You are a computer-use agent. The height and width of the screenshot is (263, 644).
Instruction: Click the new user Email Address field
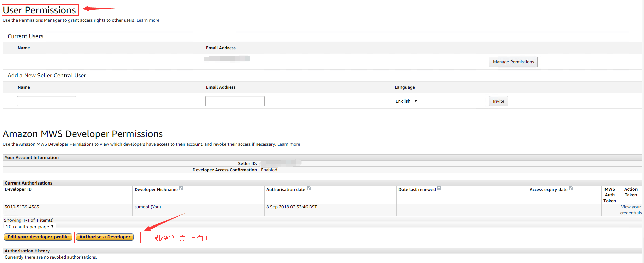(x=235, y=101)
